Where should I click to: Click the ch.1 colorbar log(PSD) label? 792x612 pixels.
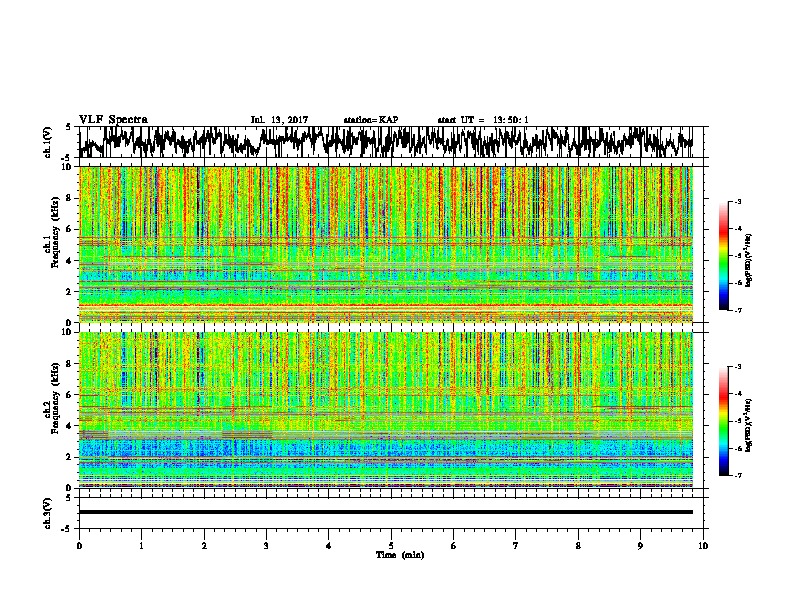point(749,261)
